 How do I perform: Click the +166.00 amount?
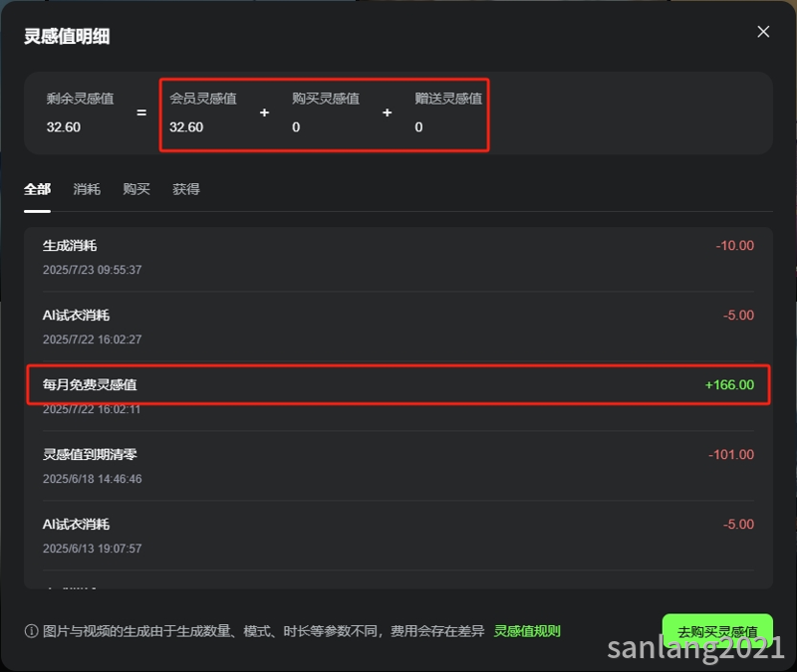click(729, 385)
